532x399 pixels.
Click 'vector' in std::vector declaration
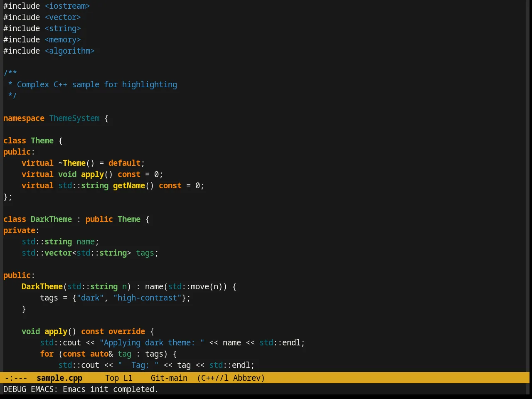(x=58, y=253)
